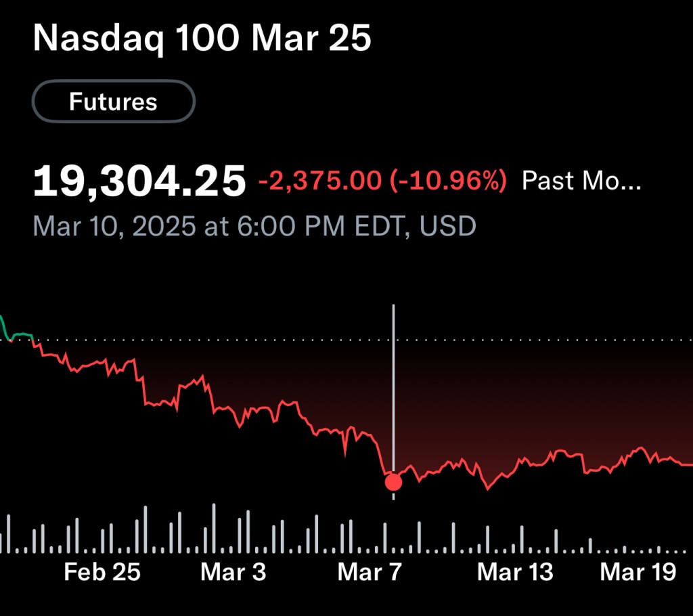Tap the right end of the price line
This screenshot has height=616, width=693.
tap(688, 465)
